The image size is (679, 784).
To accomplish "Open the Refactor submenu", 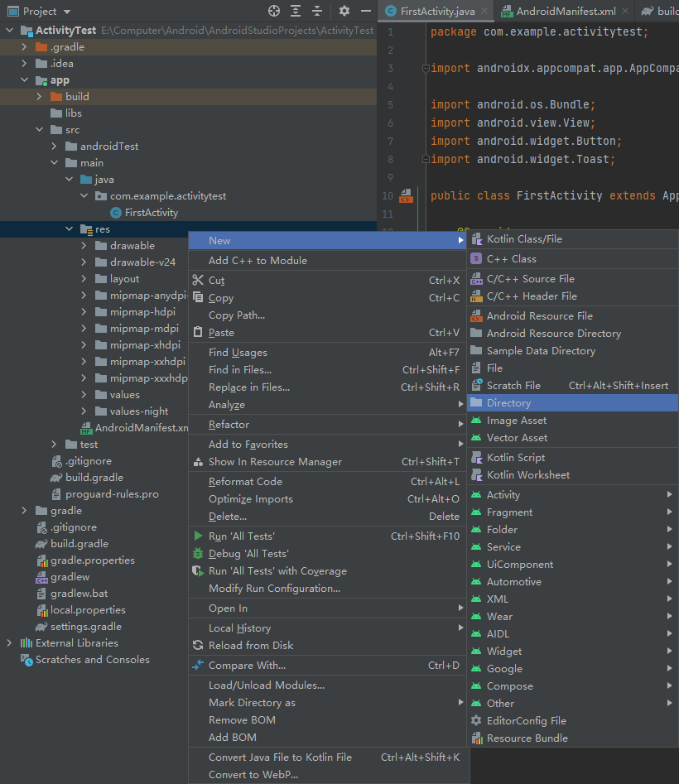I will click(327, 425).
